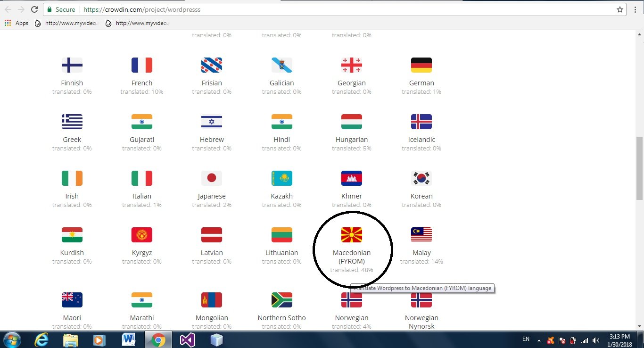
Task: Open File Explorer from taskbar
Action: tap(71, 340)
